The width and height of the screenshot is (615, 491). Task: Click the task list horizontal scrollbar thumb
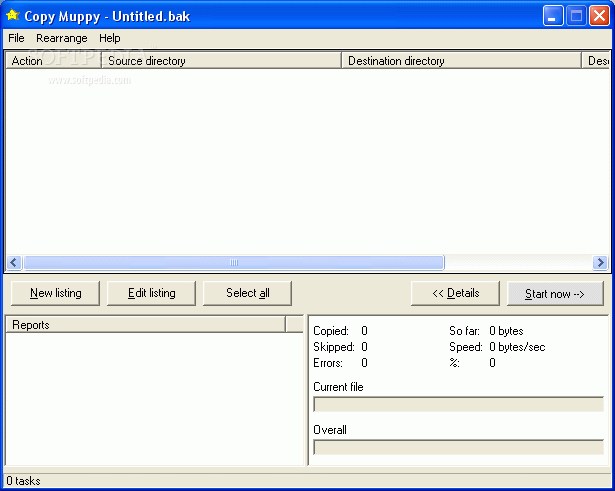(x=234, y=262)
